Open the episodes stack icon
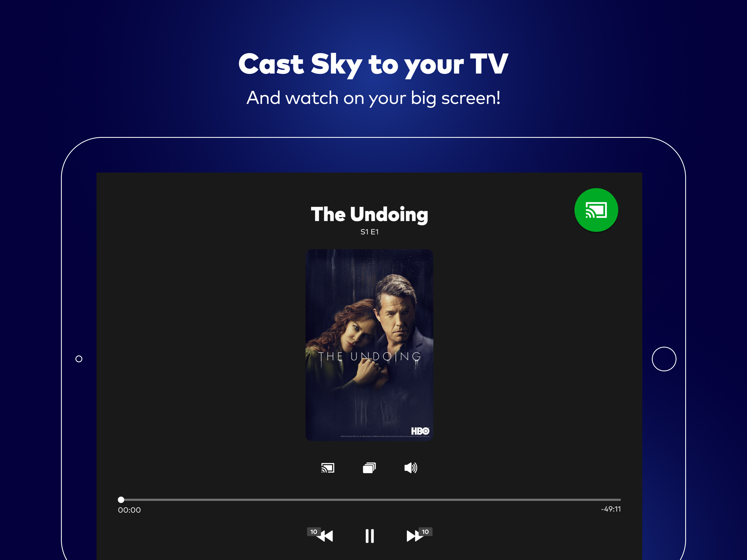The width and height of the screenshot is (747, 560). click(369, 468)
